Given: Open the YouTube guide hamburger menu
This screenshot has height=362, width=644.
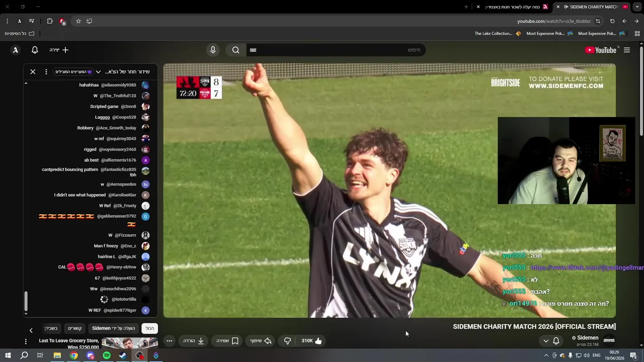Looking at the screenshot, I should point(627,50).
